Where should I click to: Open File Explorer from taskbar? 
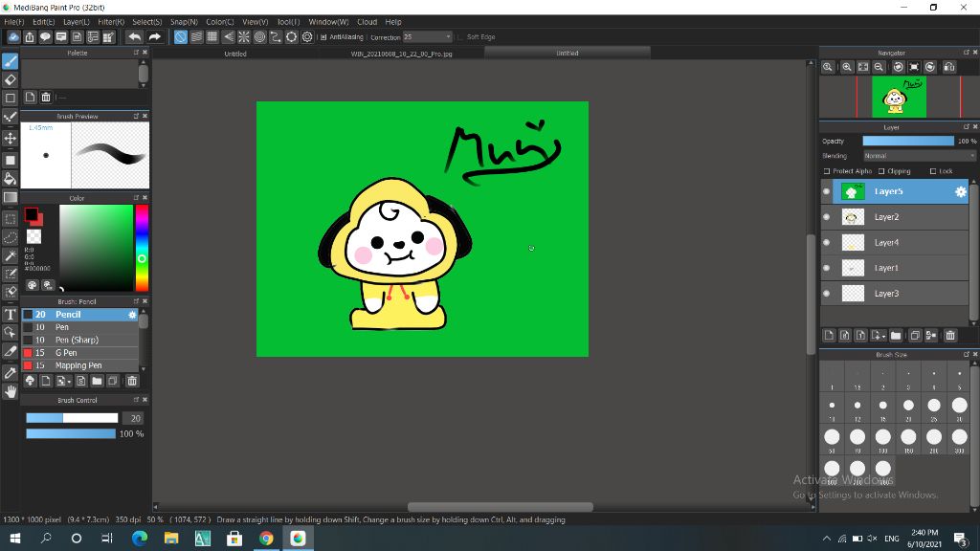pos(171,538)
